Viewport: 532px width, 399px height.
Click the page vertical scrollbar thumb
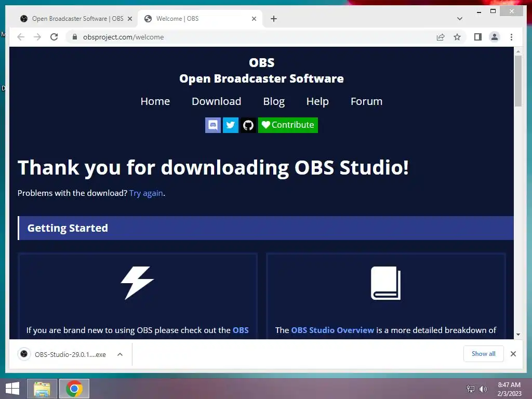518,81
